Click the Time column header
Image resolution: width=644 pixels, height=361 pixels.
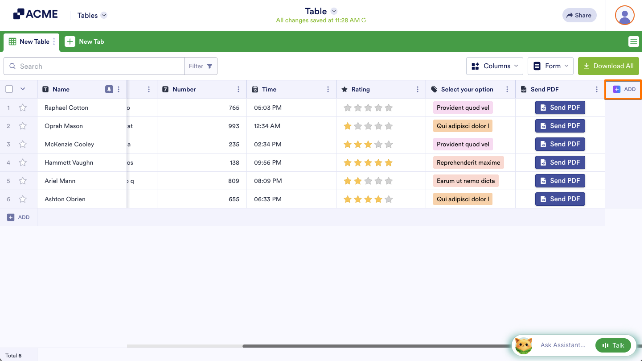[x=291, y=89]
